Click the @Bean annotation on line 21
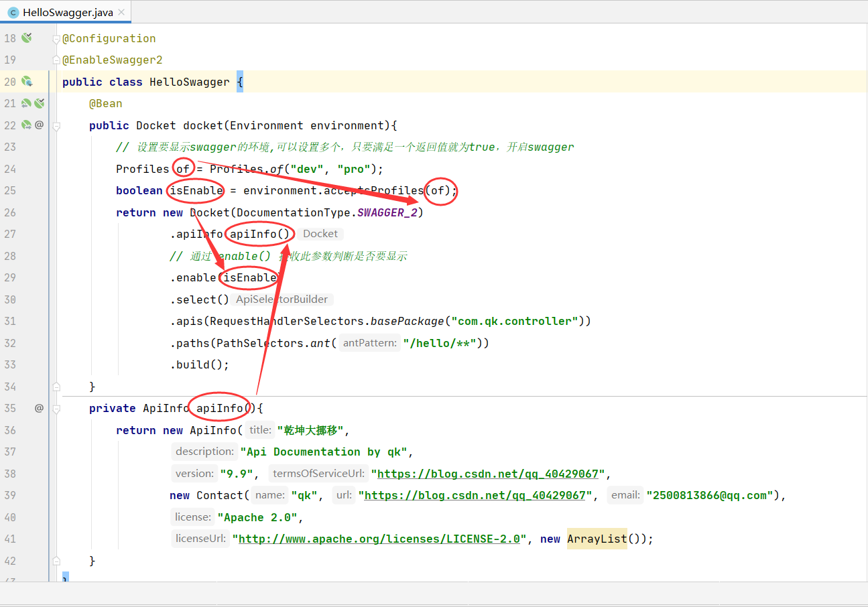The image size is (868, 607). click(x=106, y=103)
